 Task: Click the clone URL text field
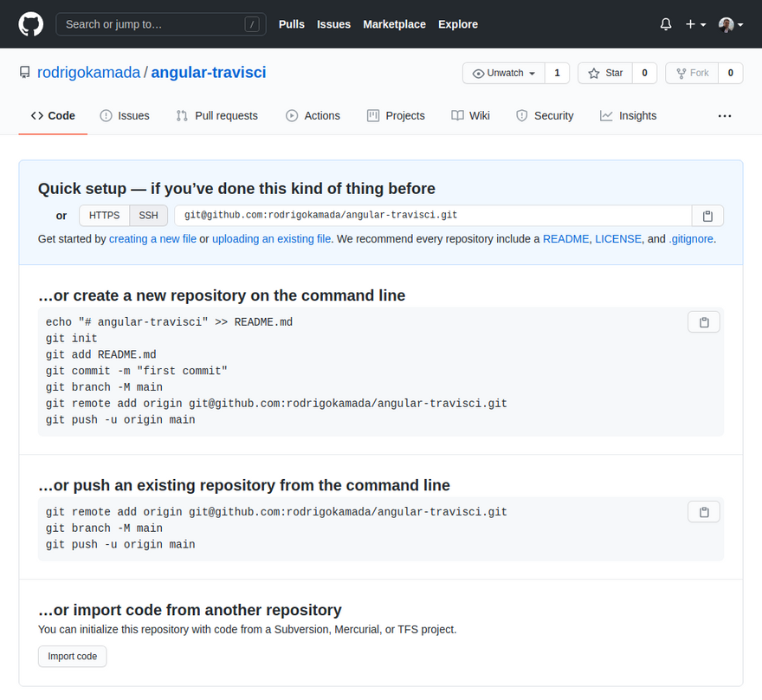[433, 216]
